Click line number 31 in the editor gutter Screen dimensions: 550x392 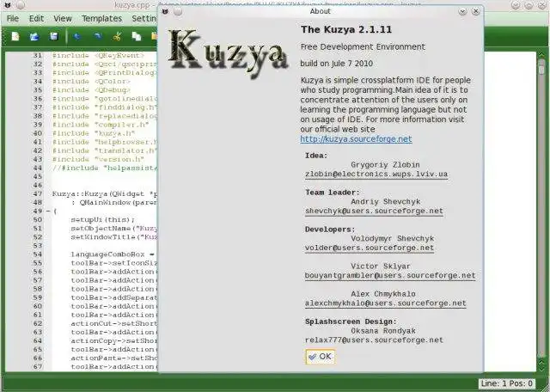click(x=38, y=56)
